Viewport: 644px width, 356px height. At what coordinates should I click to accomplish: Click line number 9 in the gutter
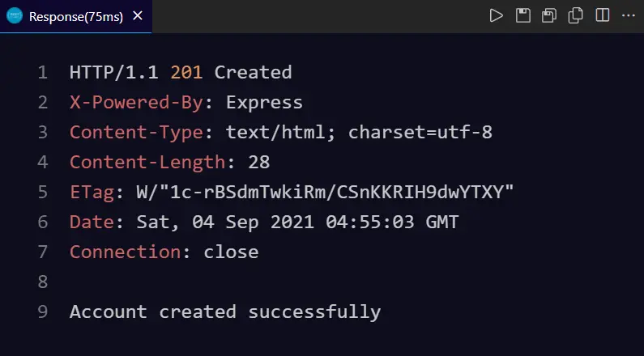point(42,312)
